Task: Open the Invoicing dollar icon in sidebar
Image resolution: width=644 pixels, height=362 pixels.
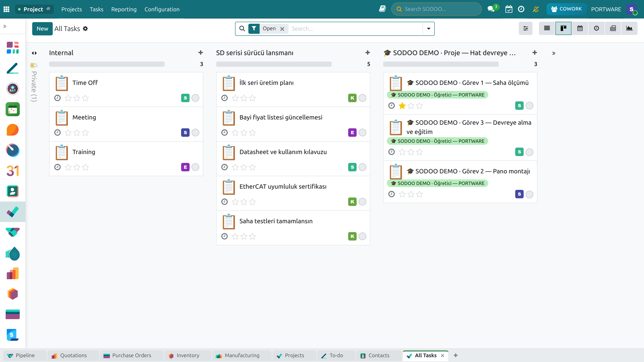Action: tap(13, 335)
